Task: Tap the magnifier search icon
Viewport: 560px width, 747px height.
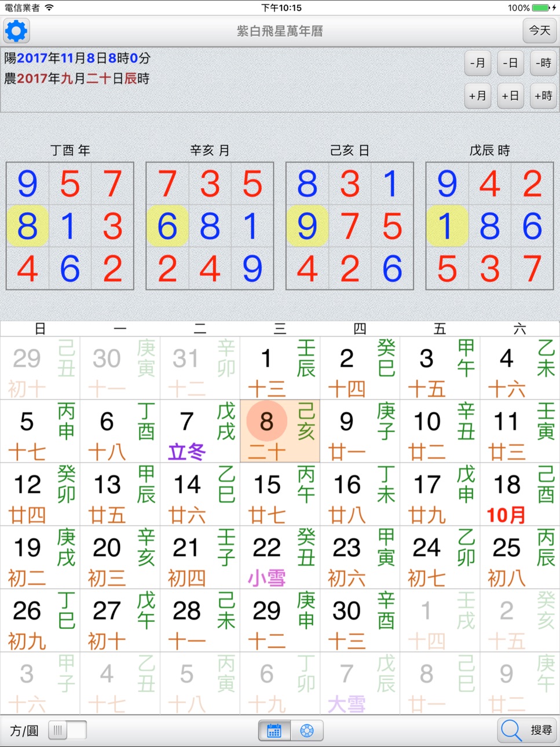Action: [x=511, y=730]
